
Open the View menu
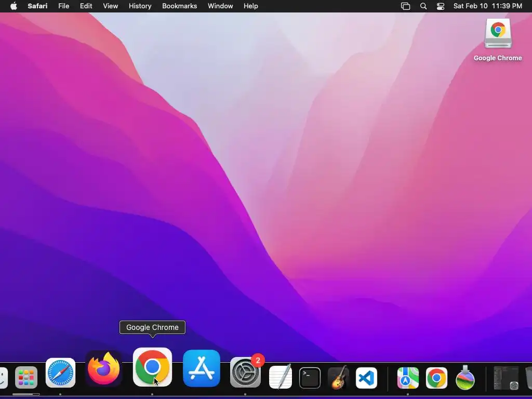point(110,6)
